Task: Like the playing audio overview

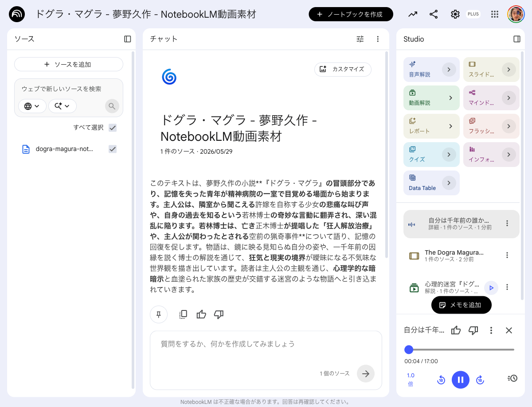Action: 456,330
